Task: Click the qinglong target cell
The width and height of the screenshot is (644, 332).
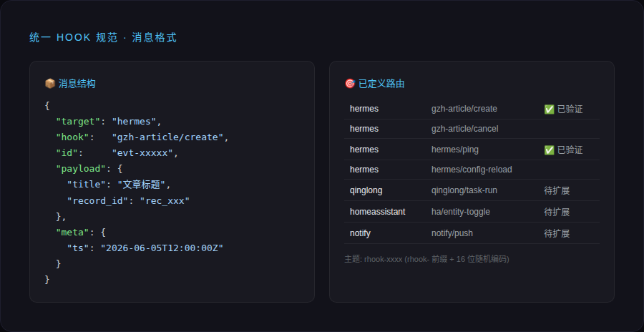Action: point(366,190)
